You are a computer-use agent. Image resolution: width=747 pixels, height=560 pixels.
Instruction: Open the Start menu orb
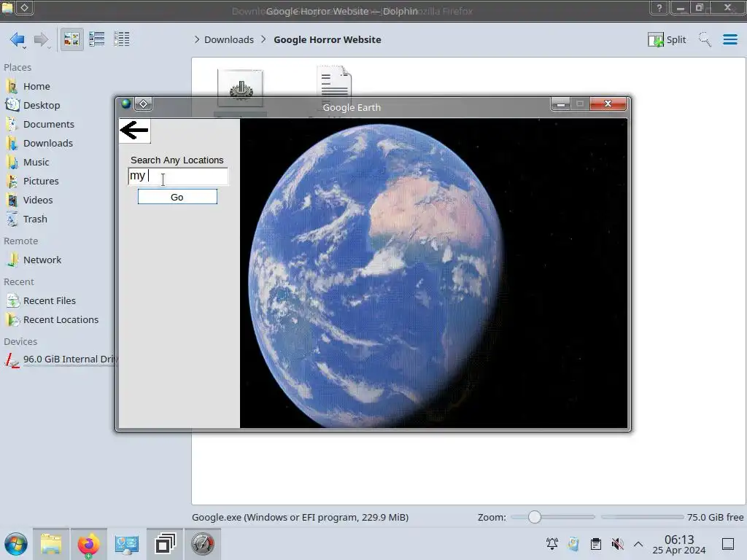(16, 544)
